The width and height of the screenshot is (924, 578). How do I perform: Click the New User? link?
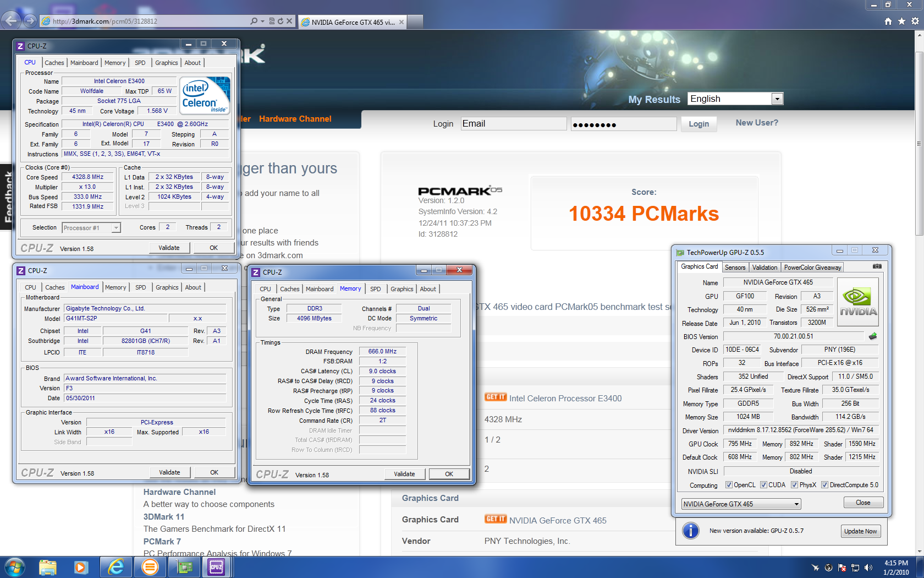click(757, 123)
